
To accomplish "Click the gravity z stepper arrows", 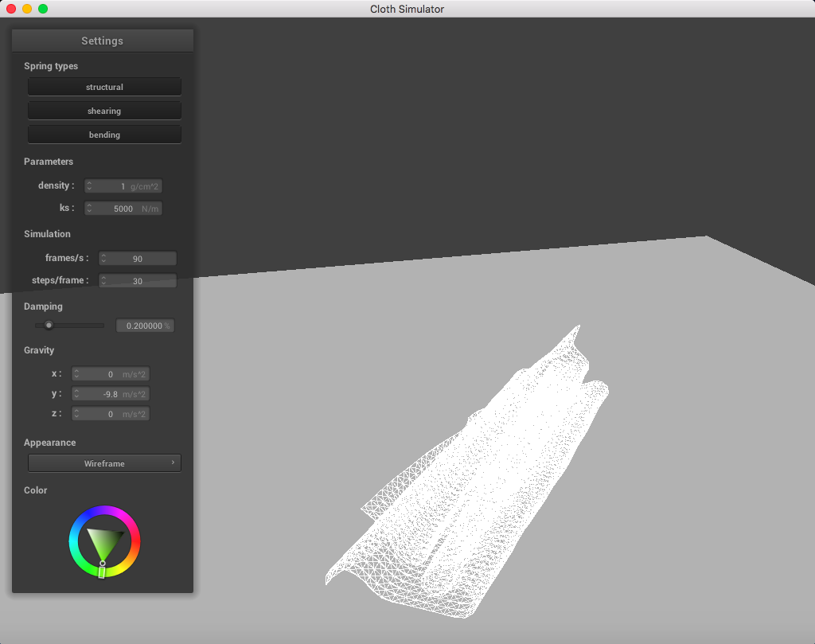I will point(77,414).
